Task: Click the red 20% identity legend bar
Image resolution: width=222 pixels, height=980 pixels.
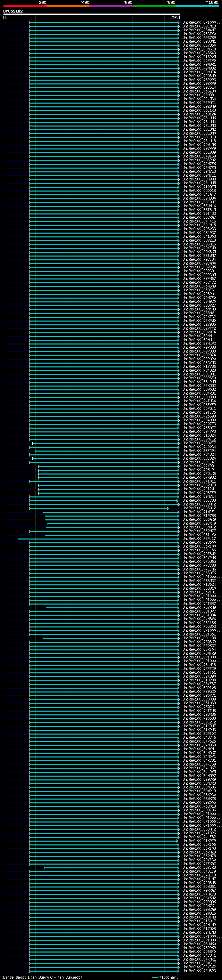Action: pyautogui.click(x=25, y=6)
